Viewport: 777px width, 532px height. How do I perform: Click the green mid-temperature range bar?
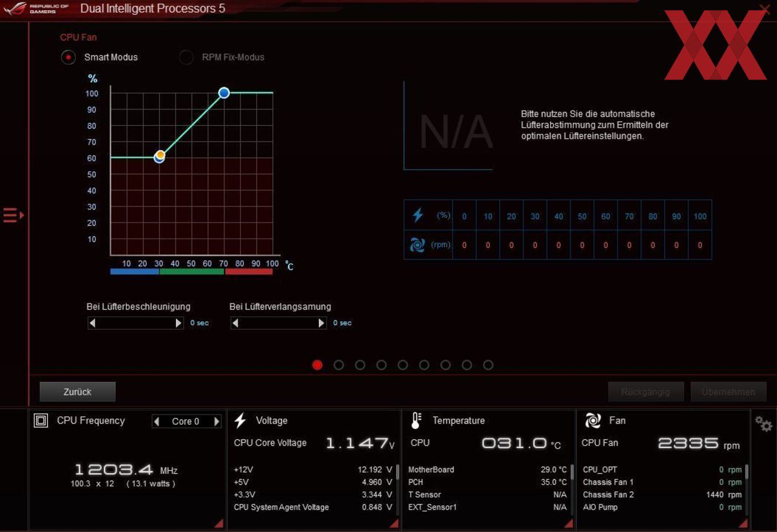click(x=192, y=272)
